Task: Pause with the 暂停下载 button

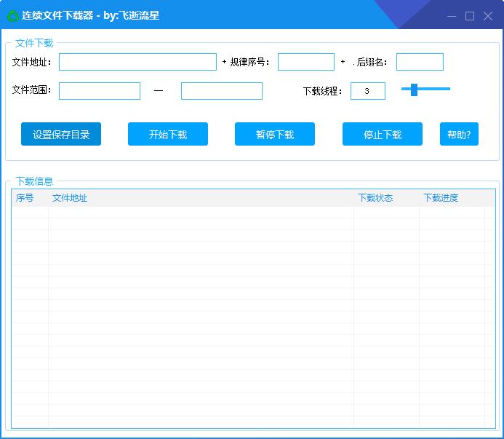Action: click(275, 134)
